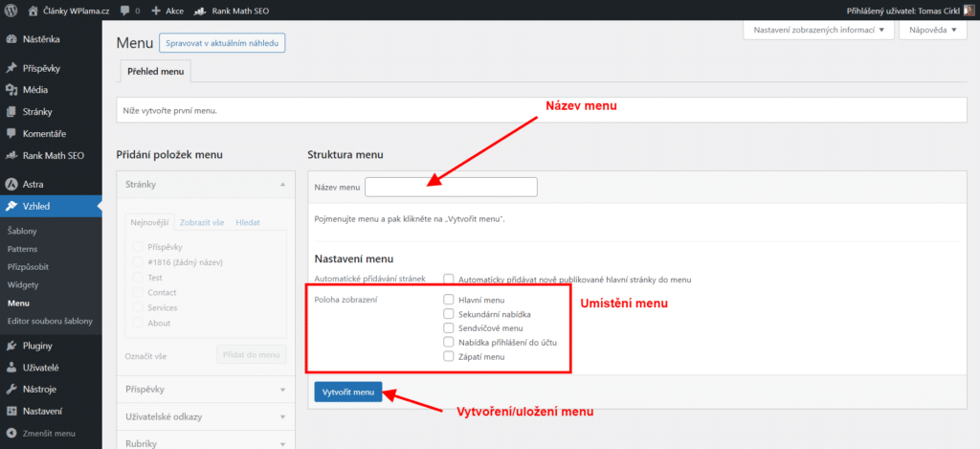The width and height of the screenshot is (980, 449).
Task: Tick the About page checkbox
Action: [x=138, y=323]
